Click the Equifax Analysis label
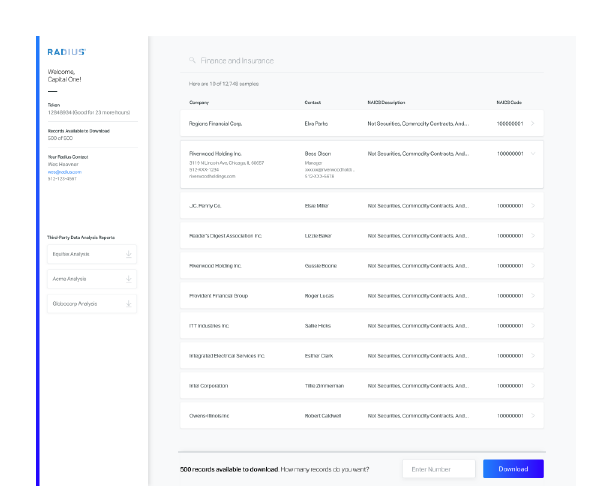 click(x=71, y=254)
